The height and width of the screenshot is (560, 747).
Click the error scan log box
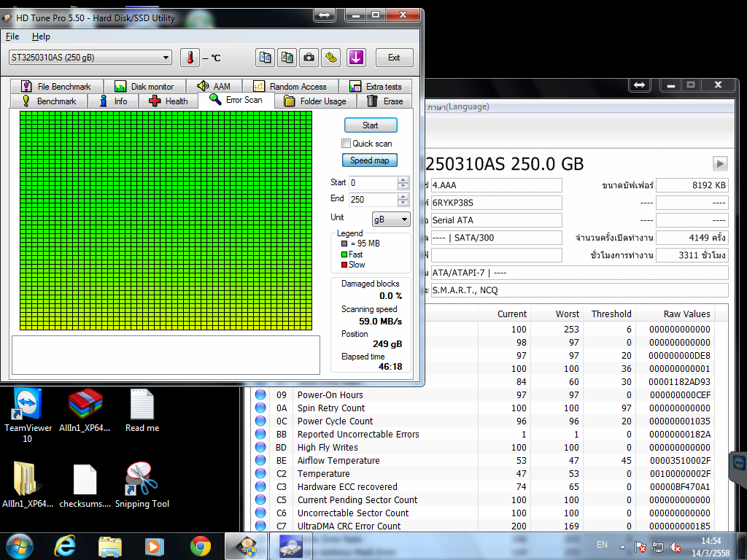(166, 355)
